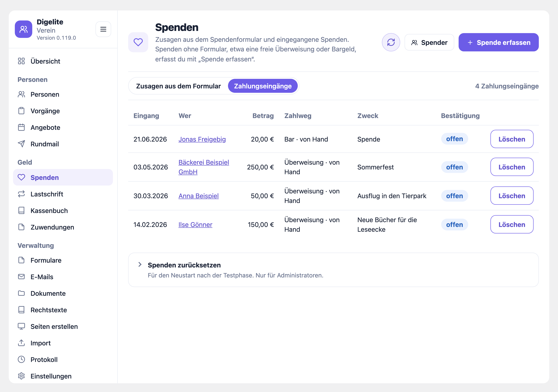Click the offen badge in the 14.02.2026 row
The width and height of the screenshot is (558, 392).
[455, 224]
